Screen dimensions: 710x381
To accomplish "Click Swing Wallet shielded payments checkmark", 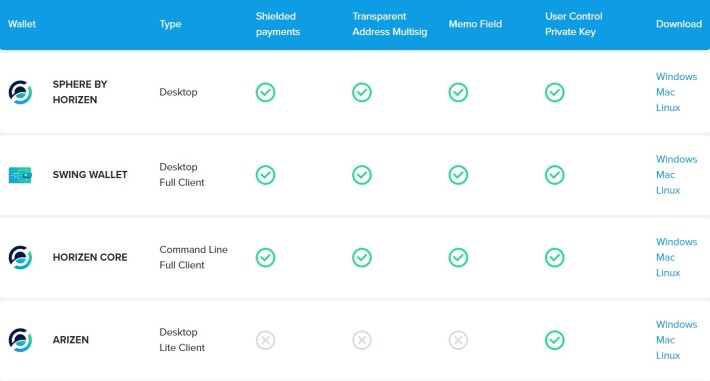I will [265, 175].
